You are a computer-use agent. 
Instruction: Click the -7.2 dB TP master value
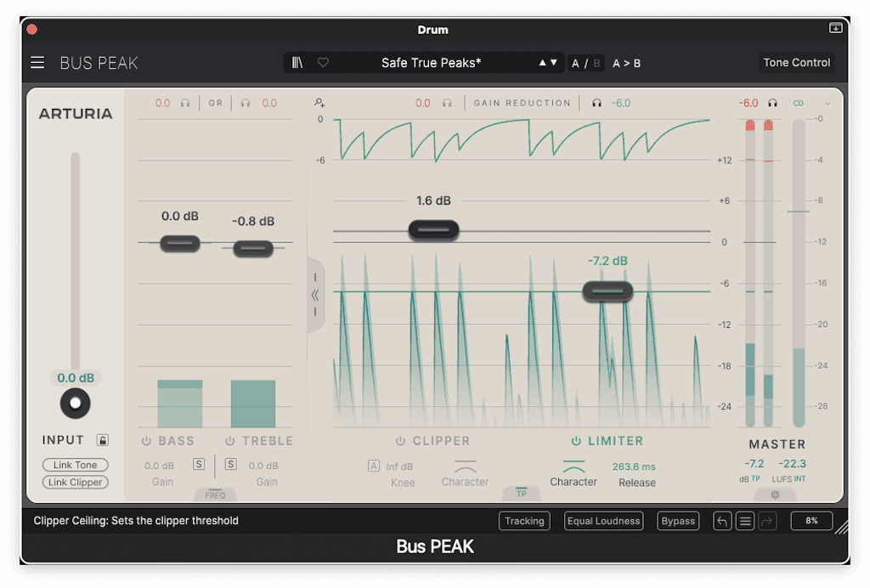click(754, 464)
